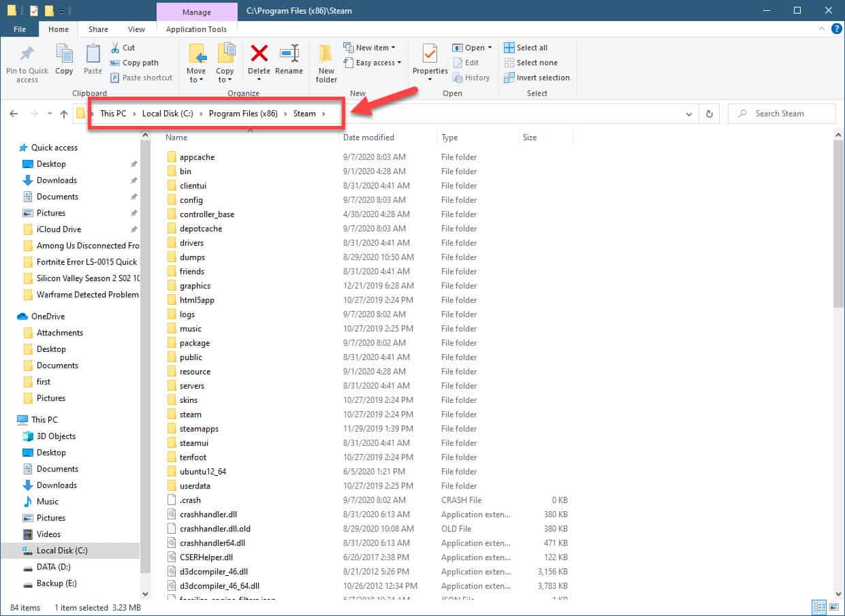Click the Edit command in Open group
This screenshot has width=845, height=616.
(x=466, y=63)
